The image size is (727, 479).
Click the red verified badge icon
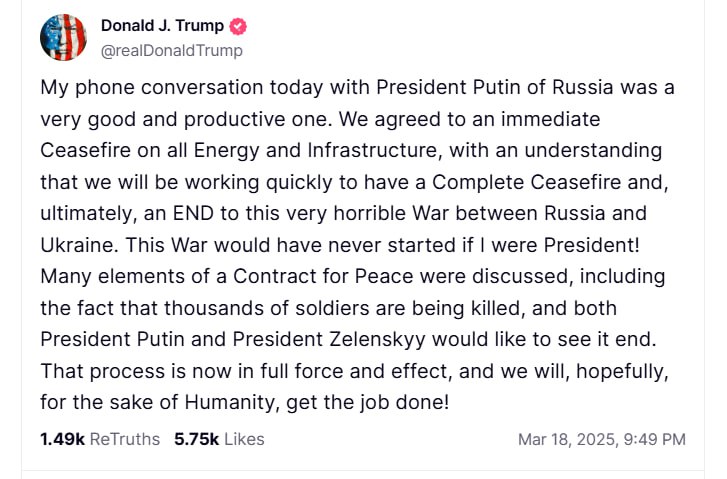(x=238, y=27)
